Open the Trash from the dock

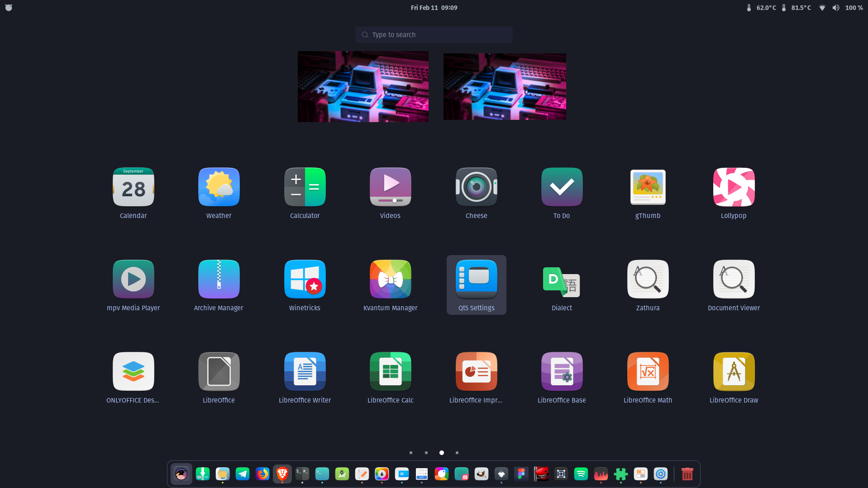687,474
